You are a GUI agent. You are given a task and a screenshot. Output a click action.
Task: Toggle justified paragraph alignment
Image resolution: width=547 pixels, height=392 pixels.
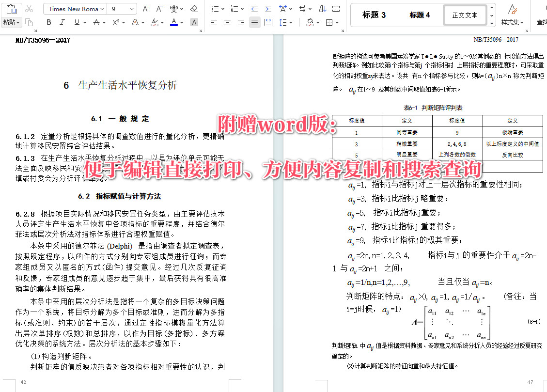tap(254, 22)
